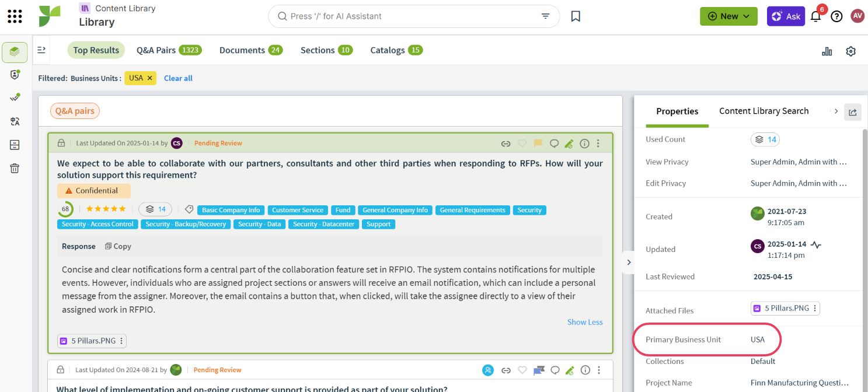
Task: Open the Used Count 14 chip in Properties
Action: (765, 139)
